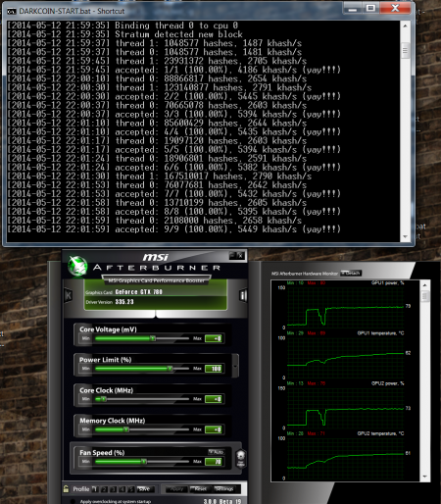This screenshot has height=504, width=441.
Task: Click the Power Limit slider handle
Action: click(x=170, y=369)
